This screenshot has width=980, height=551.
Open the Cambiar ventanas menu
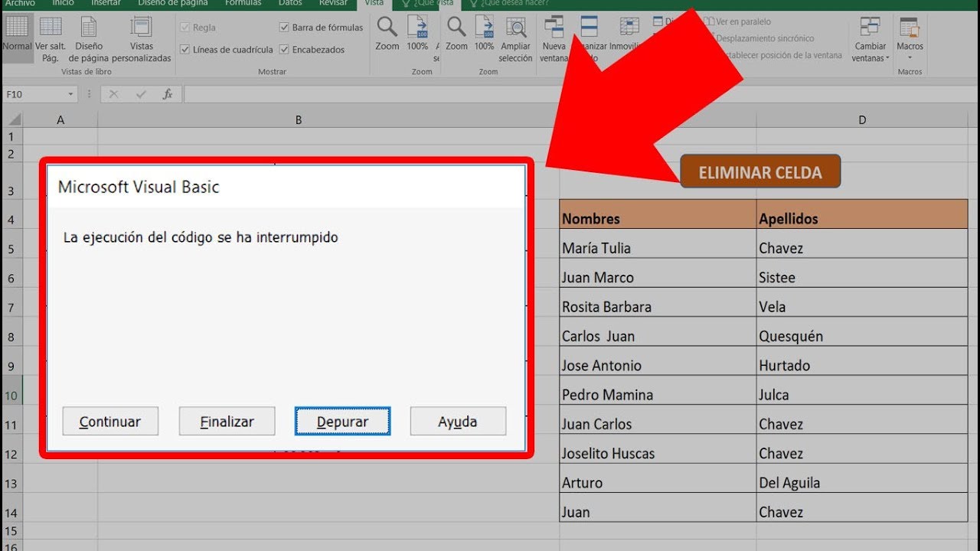tap(871, 39)
